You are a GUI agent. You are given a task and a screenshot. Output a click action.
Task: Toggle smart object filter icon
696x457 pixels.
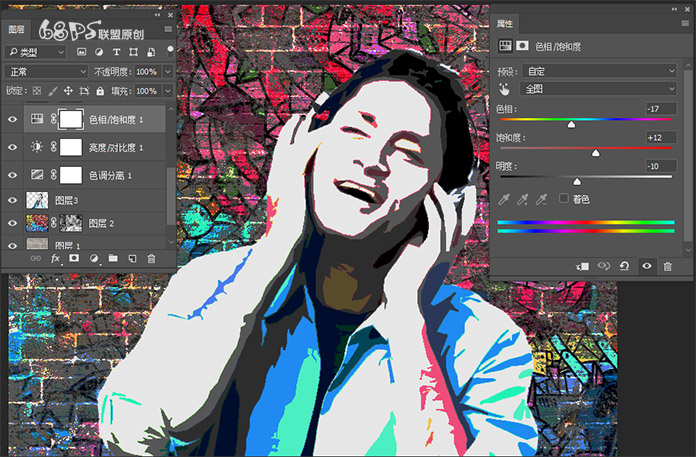(151, 52)
